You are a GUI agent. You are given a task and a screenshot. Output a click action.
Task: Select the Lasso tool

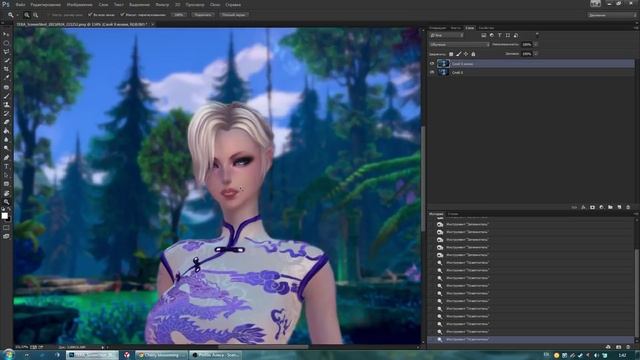tap(6, 52)
